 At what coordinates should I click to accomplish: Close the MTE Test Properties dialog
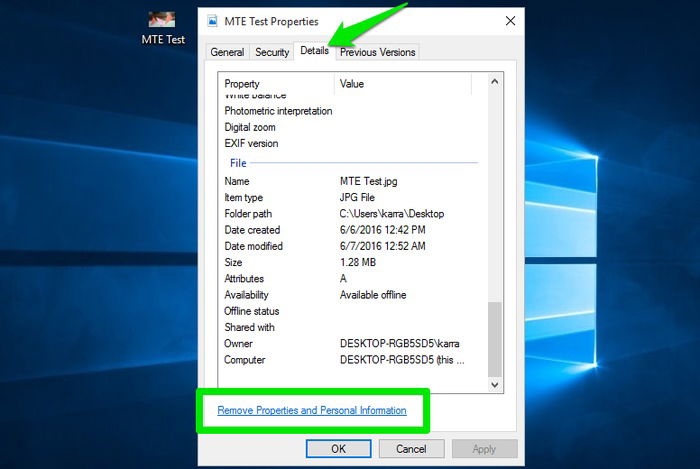pyautogui.click(x=510, y=21)
